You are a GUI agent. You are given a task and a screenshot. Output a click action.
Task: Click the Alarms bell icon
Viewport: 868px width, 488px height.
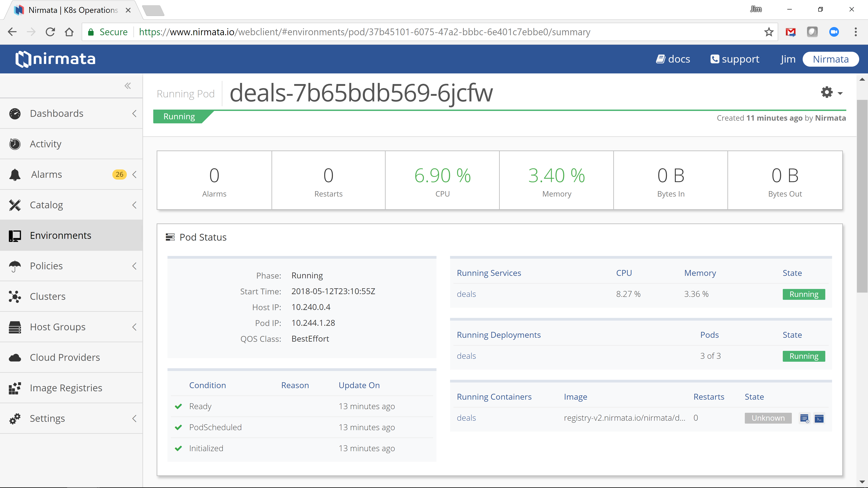pyautogui.click(x=15, y=174)
